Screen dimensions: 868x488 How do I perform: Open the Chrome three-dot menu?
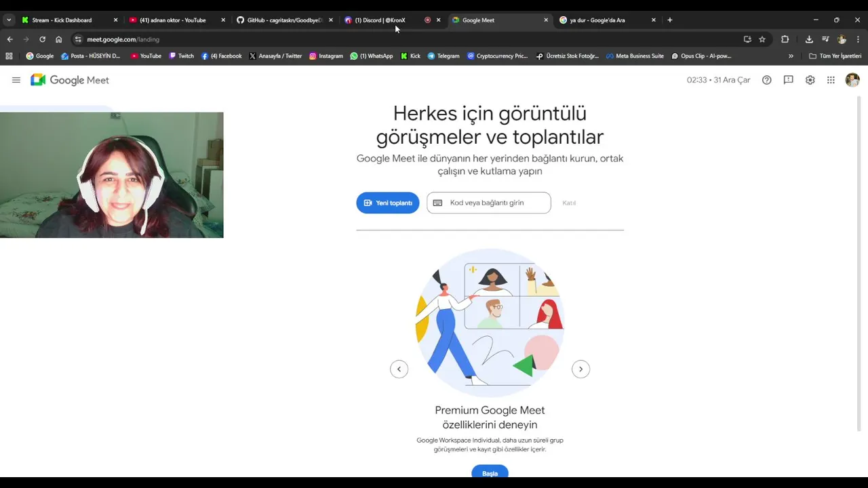tap(858, 39)
